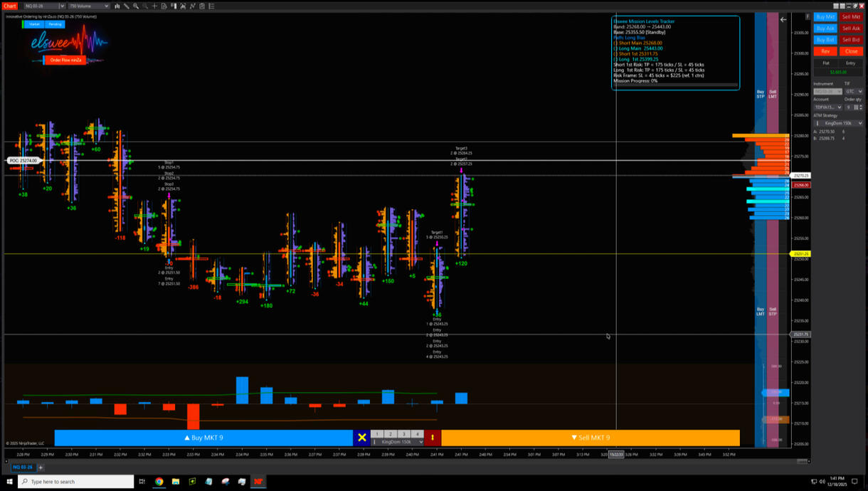Image resolution: width=868 pixels, height=491 pixels.
Task: Open the bar type chart icon in toolbar
Action: (x=117, y=6)
